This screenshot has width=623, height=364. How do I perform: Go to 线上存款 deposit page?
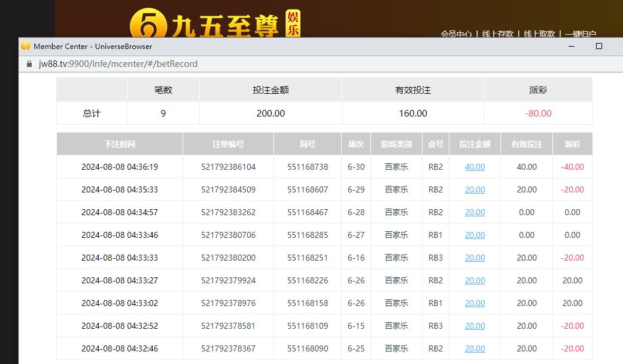[498, 34]
